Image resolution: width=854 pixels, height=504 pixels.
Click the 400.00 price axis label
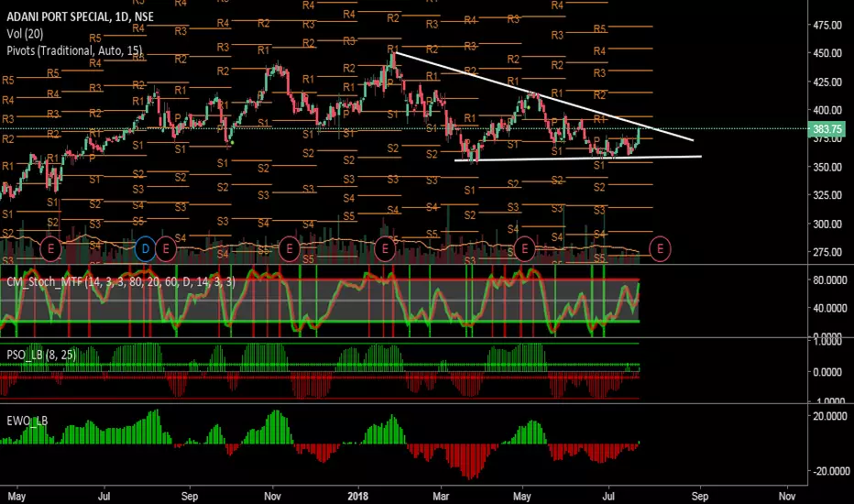pyautogui.click(x=827, y=110)
